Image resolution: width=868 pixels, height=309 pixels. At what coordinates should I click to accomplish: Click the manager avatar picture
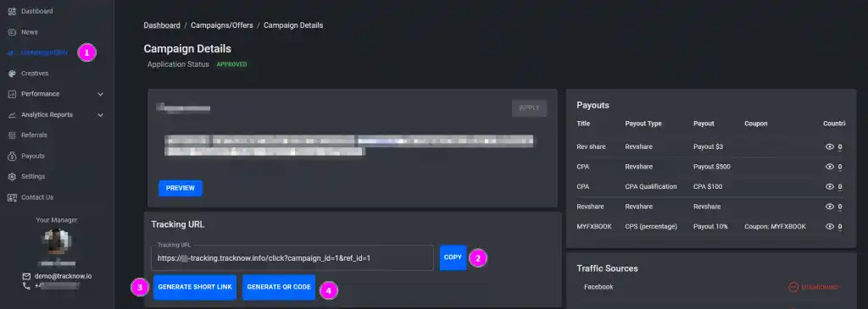pos(57,241)
